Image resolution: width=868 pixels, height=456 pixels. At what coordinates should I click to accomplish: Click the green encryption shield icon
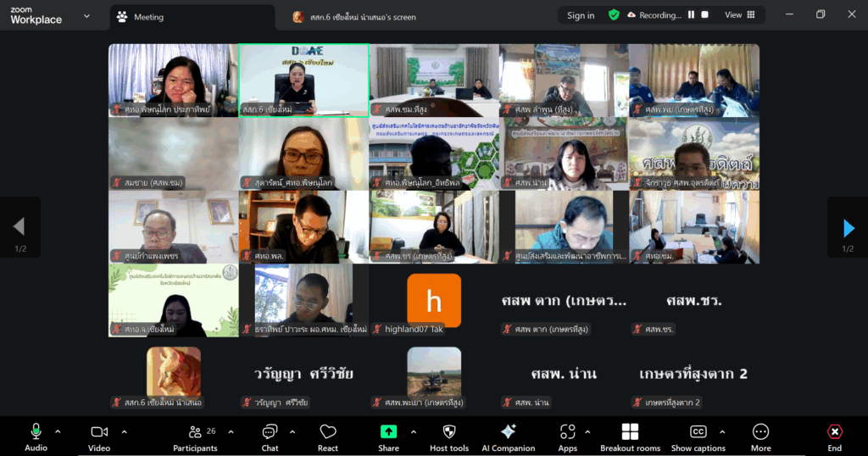(x=614, y=15)
